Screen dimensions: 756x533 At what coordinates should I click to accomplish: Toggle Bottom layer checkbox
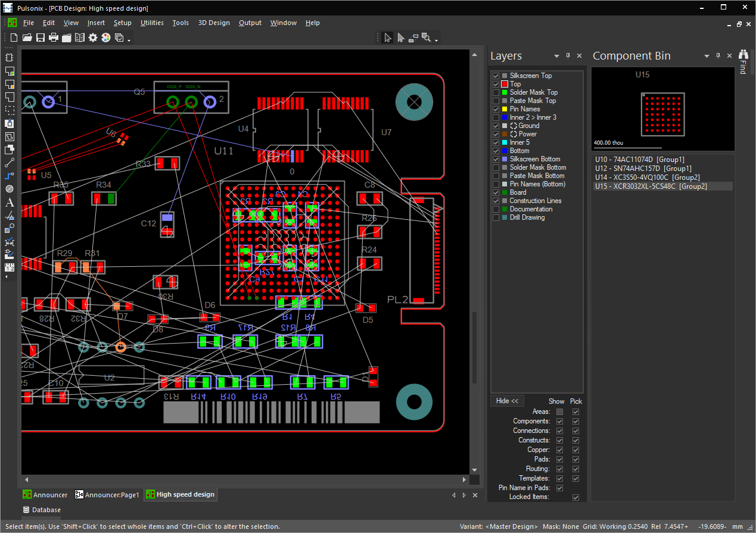[x=496, y=151]
